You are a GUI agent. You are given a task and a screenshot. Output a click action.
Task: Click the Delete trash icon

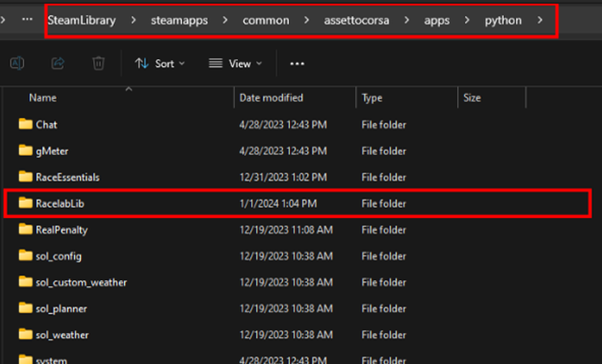(x=98, y=63)
